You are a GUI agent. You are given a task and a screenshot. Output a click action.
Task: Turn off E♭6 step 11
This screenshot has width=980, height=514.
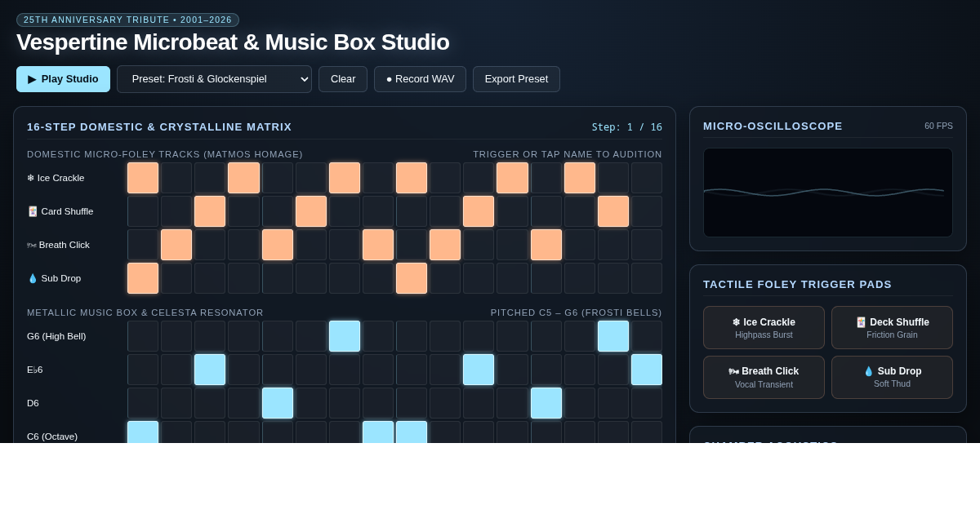pos(479,370)
